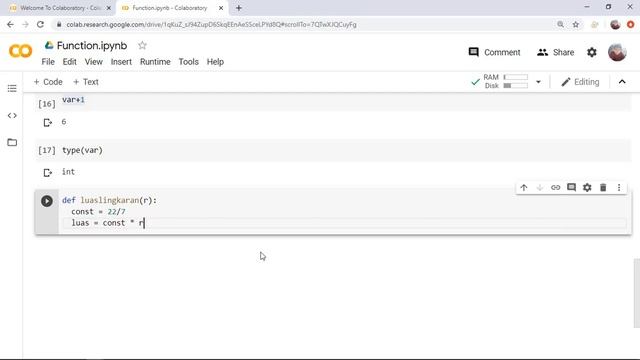Screen dimensions: 640x360
Task: Run the luaslingkaran code cell
Action: [47, 201]
